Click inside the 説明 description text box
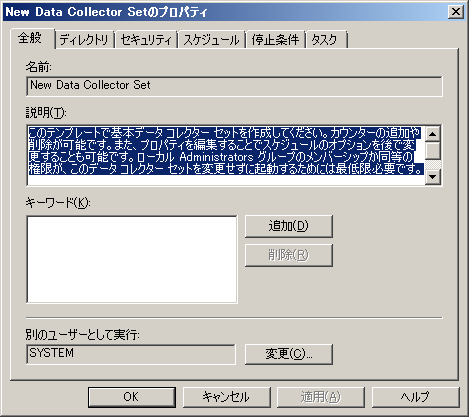Screen dimensions: 469x417 coord(226,155)
